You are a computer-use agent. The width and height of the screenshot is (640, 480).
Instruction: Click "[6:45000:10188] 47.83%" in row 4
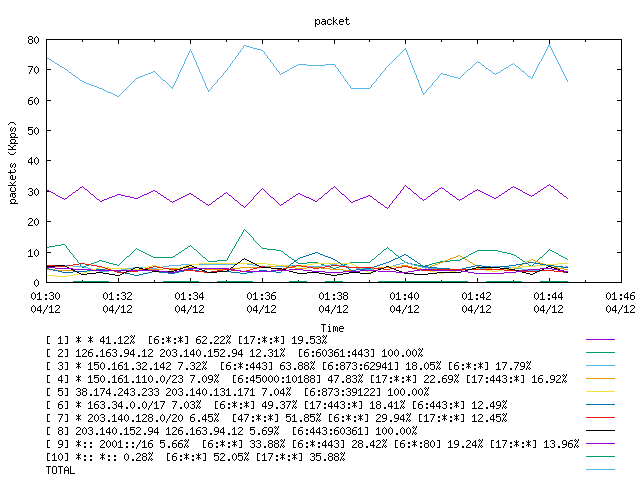coord(297,379)
